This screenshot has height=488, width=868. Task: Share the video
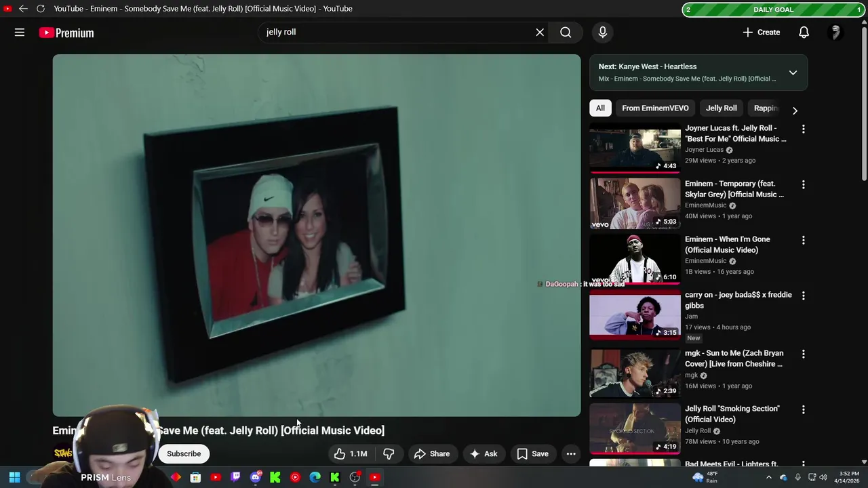pyautogui.click(x=432, y=454)
